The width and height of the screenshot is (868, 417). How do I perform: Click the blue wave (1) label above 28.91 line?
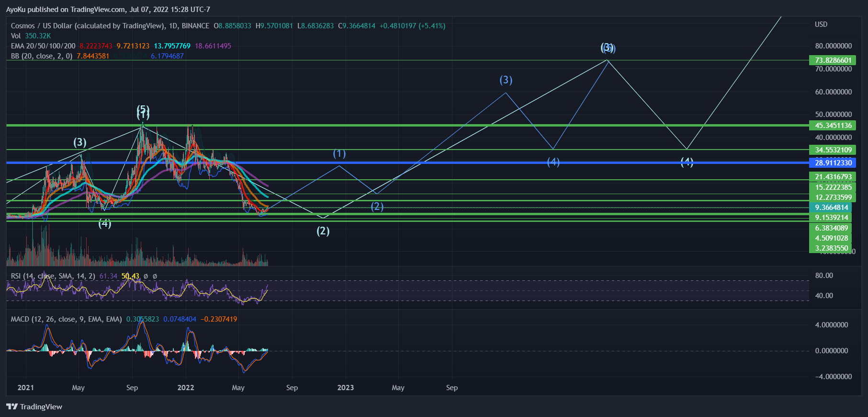coord(339,153)
